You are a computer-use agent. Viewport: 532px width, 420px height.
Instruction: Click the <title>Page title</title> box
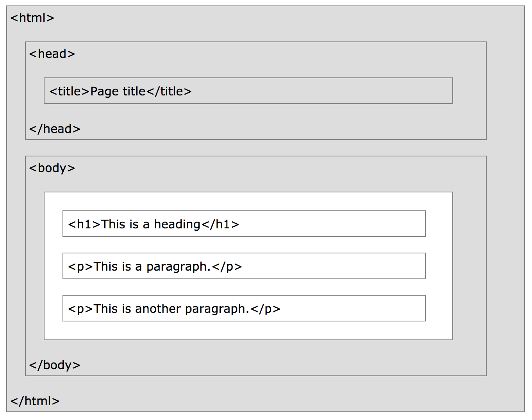[x=248, y=91]
